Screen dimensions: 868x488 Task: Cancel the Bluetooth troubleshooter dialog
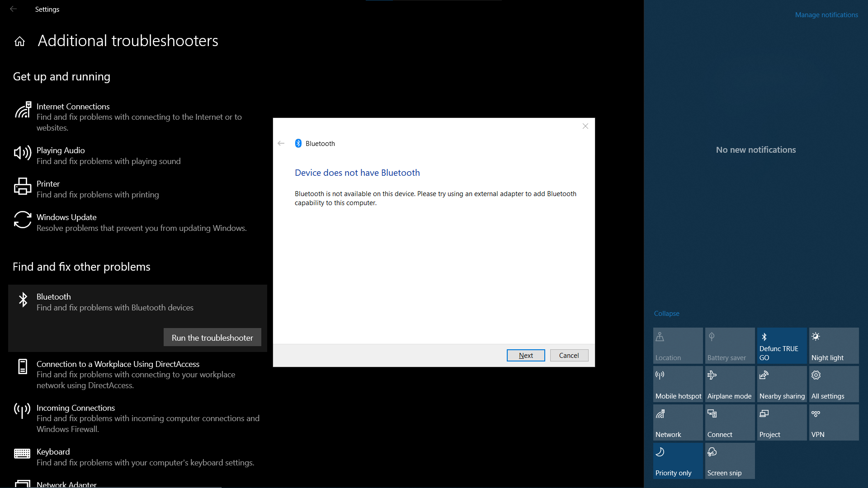[569, 355]
